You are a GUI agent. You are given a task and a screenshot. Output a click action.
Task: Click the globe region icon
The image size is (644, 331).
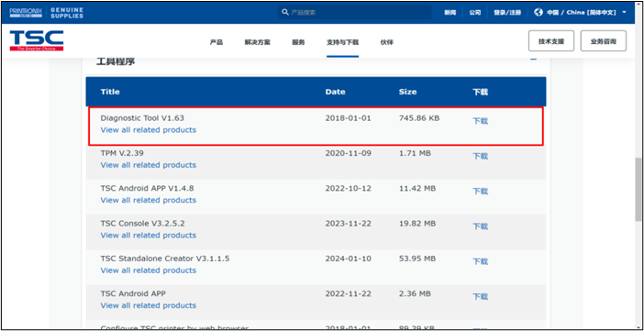[539, 12]
